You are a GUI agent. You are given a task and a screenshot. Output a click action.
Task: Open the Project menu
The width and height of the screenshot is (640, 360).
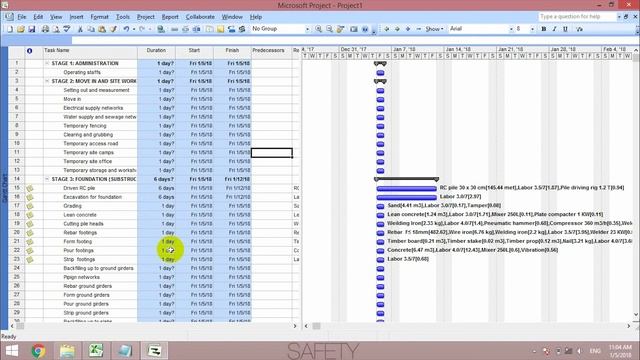[x=145, y=17]
